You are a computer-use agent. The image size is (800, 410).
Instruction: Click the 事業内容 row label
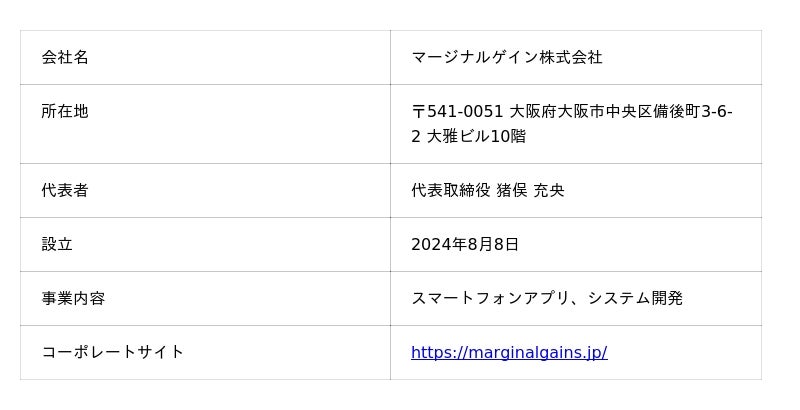(x=73, y=298)
